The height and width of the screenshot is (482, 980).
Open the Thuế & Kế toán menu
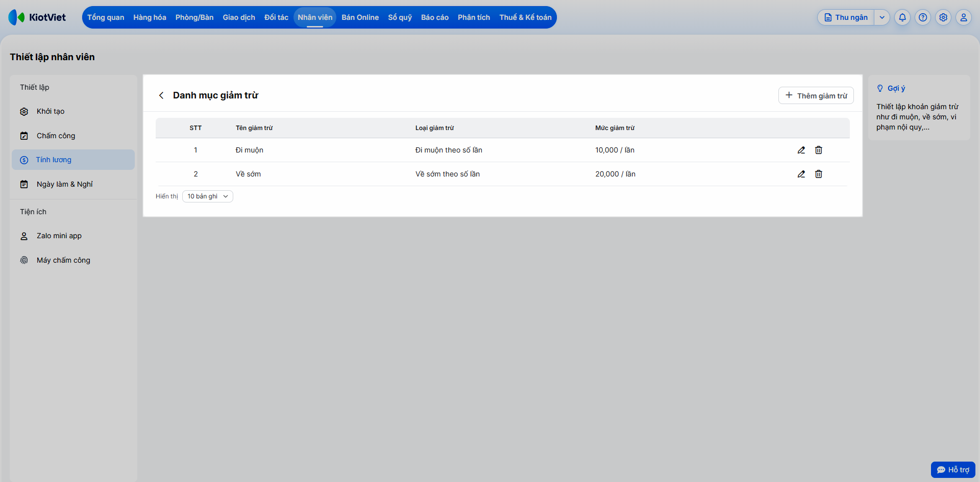(x=525, y=17)
